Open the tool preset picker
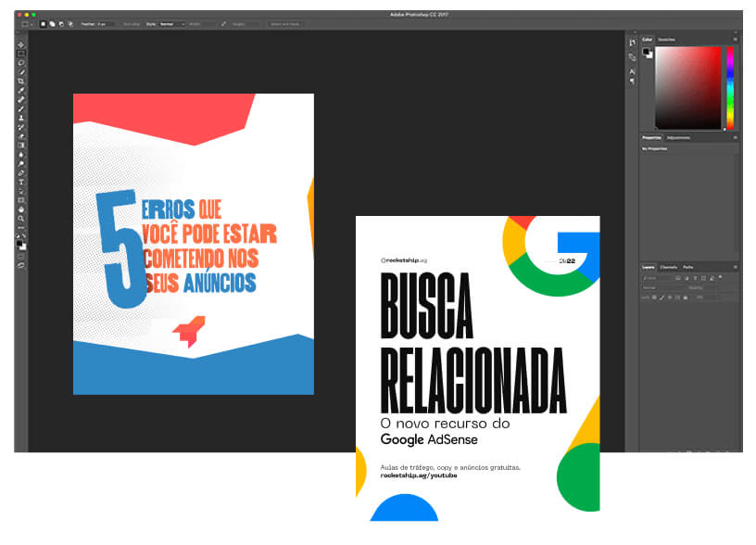 click(x=26, y=23)
